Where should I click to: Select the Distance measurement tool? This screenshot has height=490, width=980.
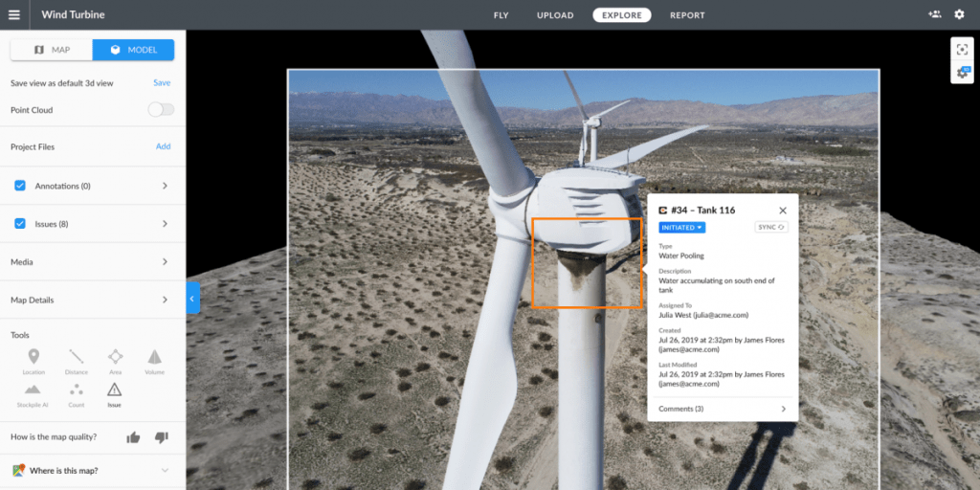click(x=76, y=357)
